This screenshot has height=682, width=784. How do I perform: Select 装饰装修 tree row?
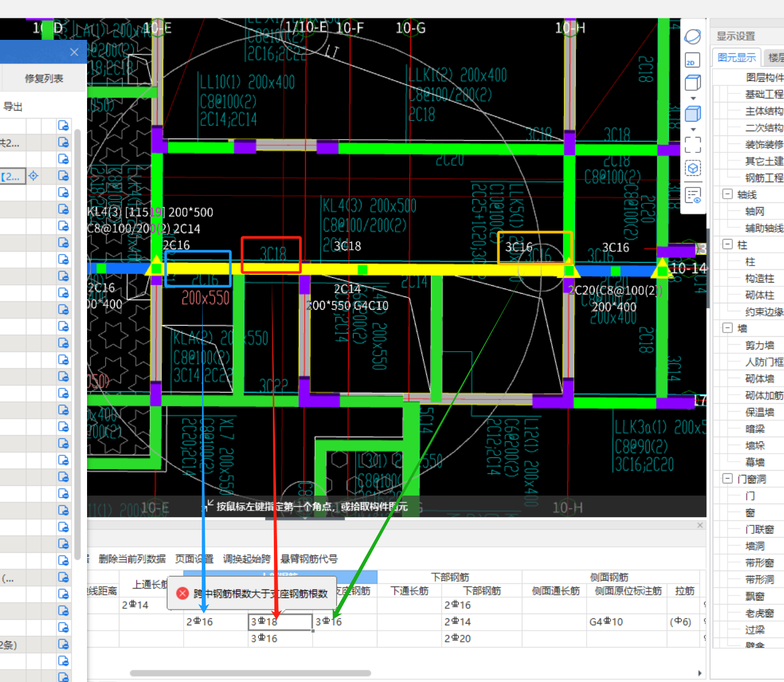coord(764,144)
